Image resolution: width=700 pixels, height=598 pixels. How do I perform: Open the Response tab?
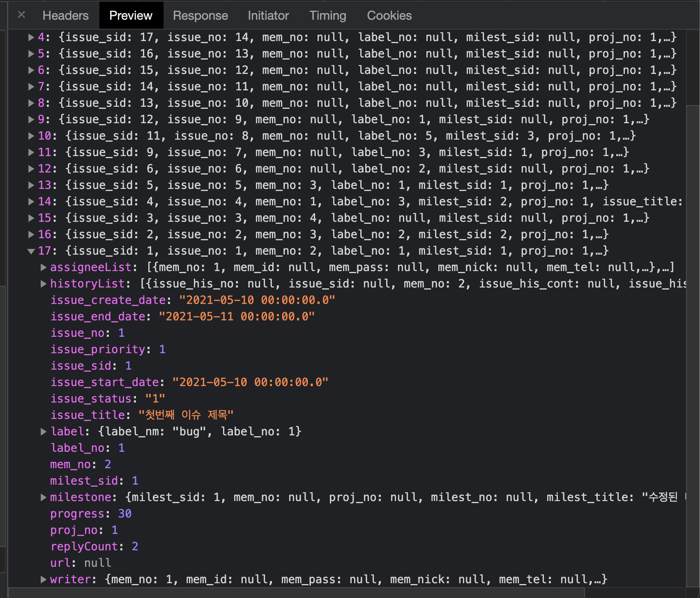(x=200, y=15)
